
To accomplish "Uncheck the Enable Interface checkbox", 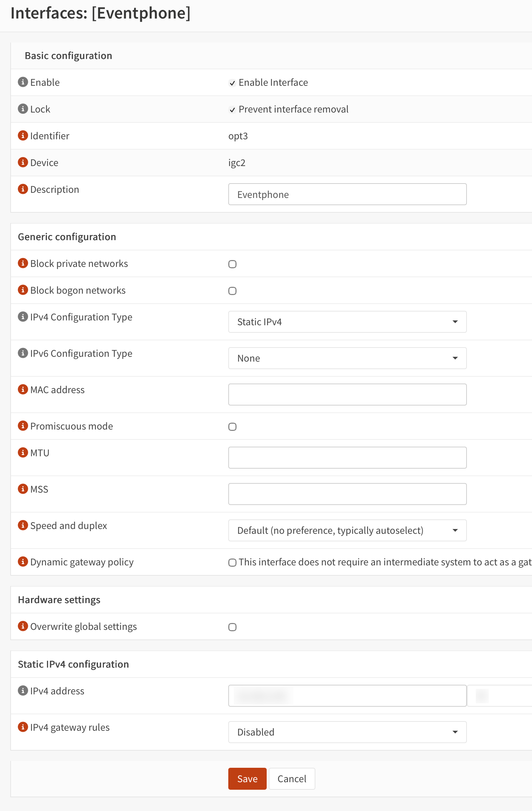I will pos(232,83).
